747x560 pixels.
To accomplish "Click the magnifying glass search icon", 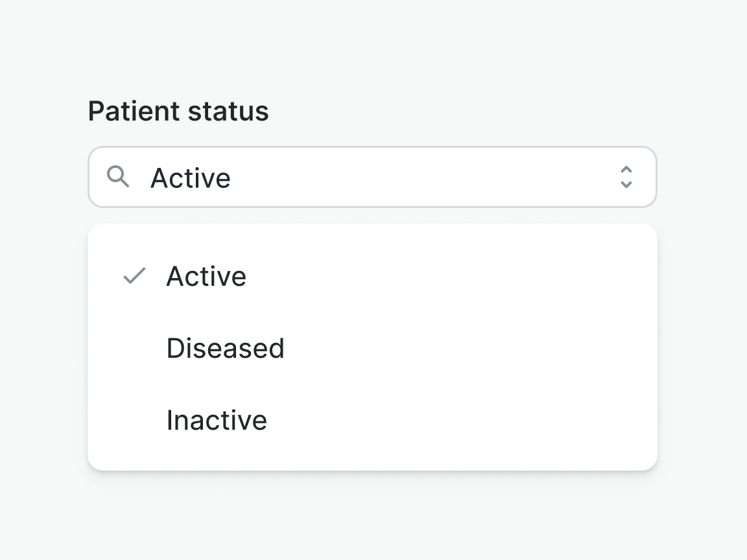I will point(118,176).
